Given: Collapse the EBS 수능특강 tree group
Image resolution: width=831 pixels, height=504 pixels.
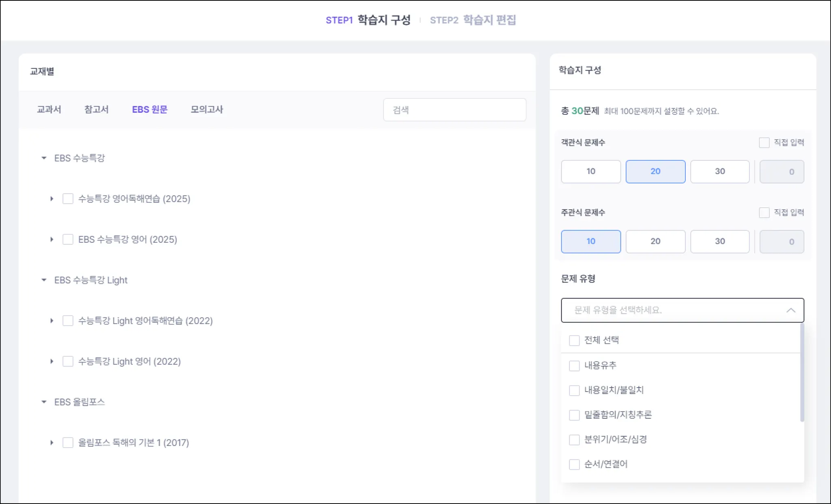Looking at the screenshot, I should [x=44, y=158].
